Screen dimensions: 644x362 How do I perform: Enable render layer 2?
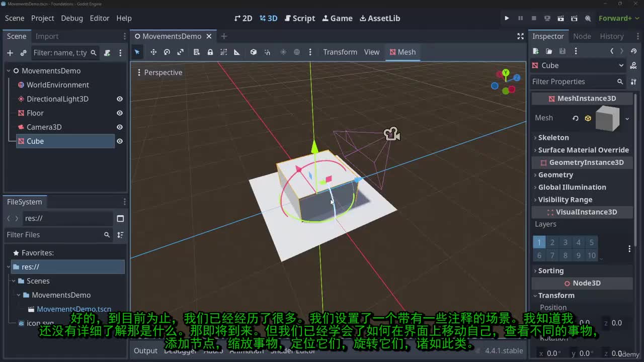pyautogui.click(x=552, y=242)
